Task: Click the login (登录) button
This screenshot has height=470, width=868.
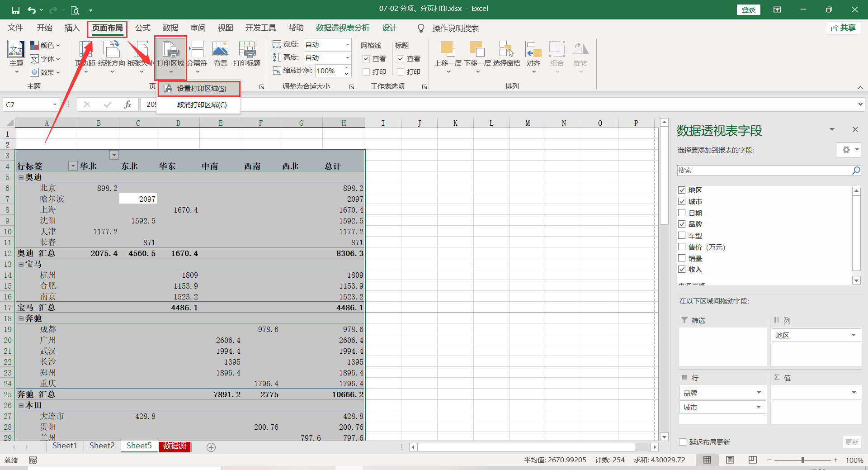Action: click(749, 9)
